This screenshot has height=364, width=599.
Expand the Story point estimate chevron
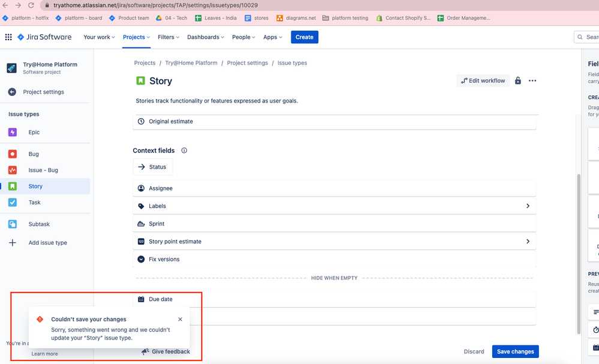click(528, 242)
